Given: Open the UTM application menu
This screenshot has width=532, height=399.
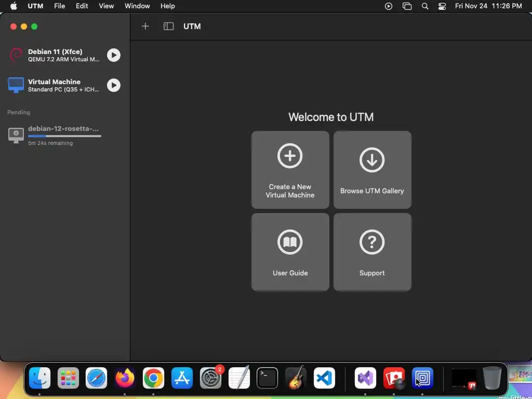Looking at the screenshot, I should tap(35, 6).
